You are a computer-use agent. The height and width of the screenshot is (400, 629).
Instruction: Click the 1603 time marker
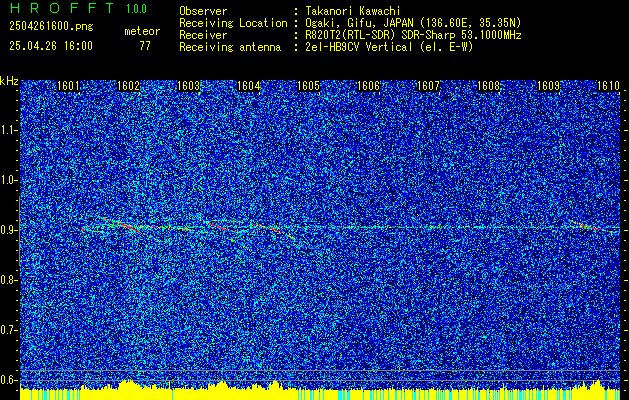[189, 86]
